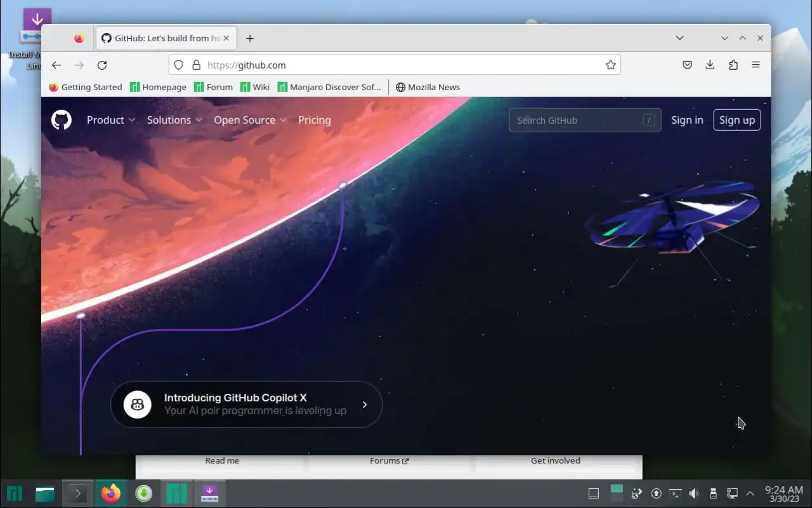Expand the Solutions dropdown menu
812x508 pixels.
point(174,120)
